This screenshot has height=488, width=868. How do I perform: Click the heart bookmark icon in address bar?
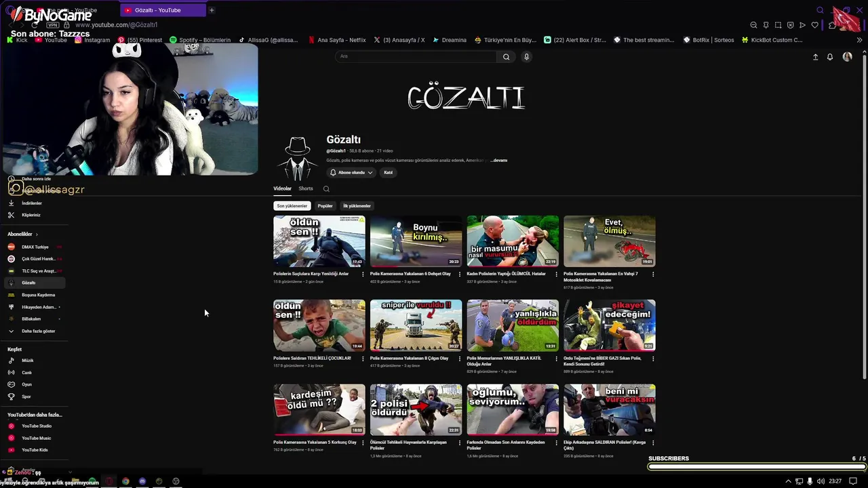tap(814, 25)
